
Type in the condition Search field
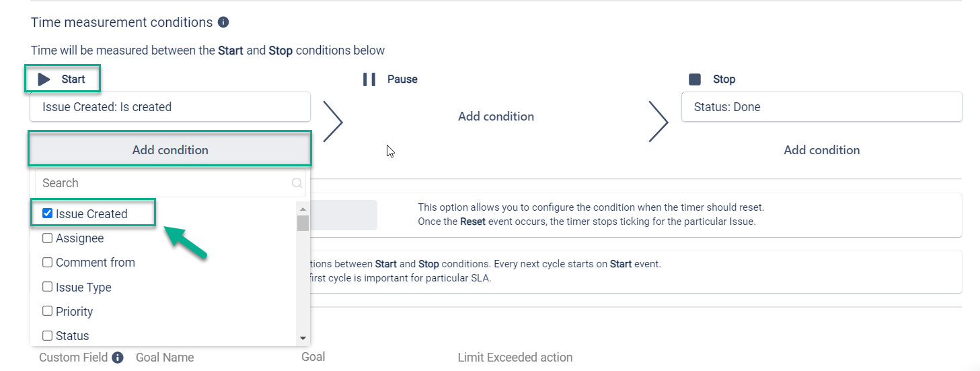(x=161, y=183)
